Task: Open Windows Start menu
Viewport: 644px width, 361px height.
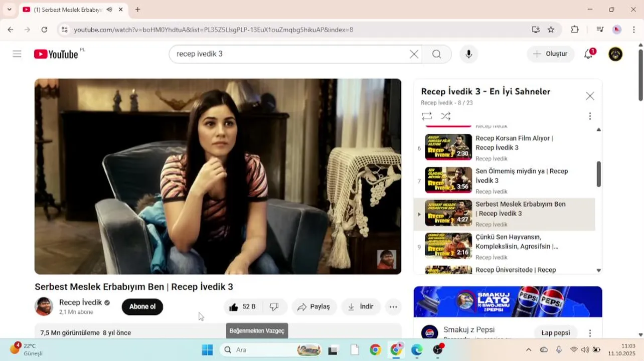Action: 207,349
